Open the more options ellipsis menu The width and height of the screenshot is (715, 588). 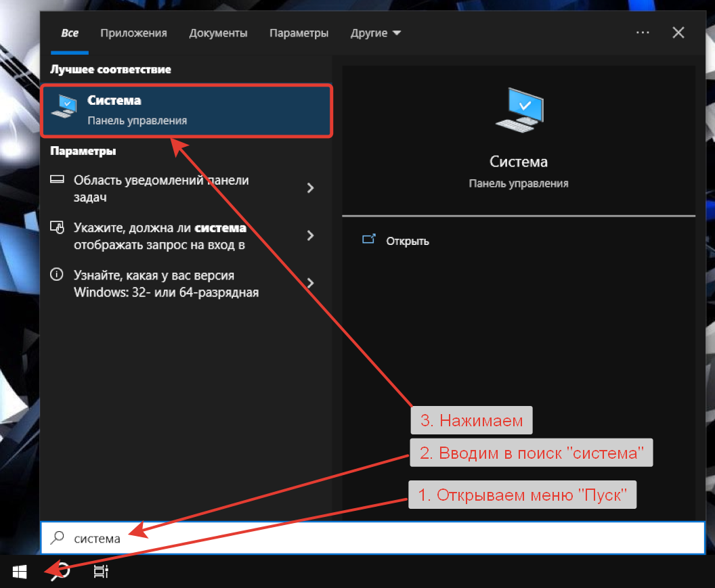(642, 32)
